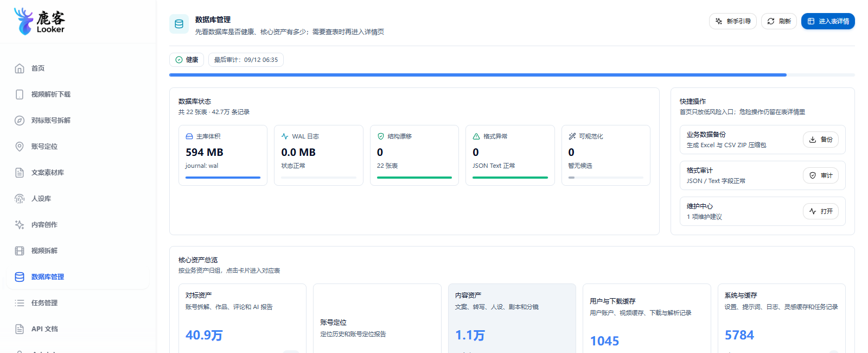Open the 账号定位 asset card
868x353 pixels.
[377, 319]
